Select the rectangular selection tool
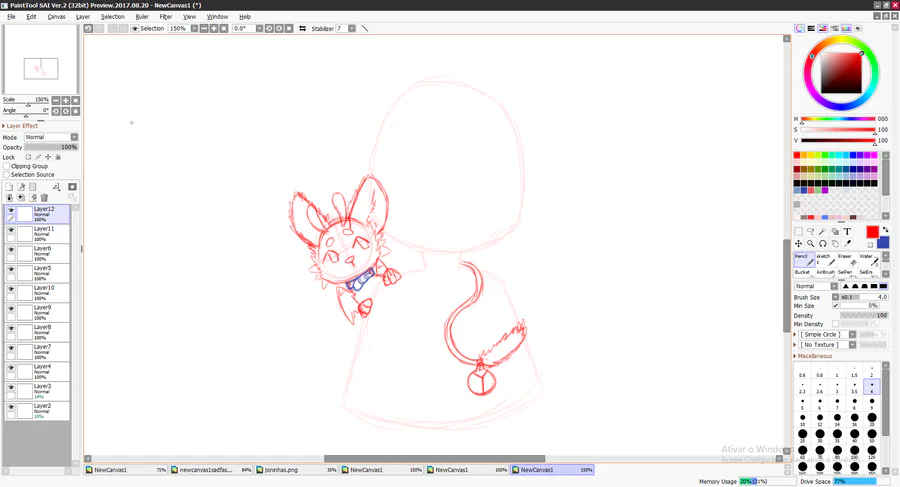Viewport: 900px width, 487px height. (798, 231)
